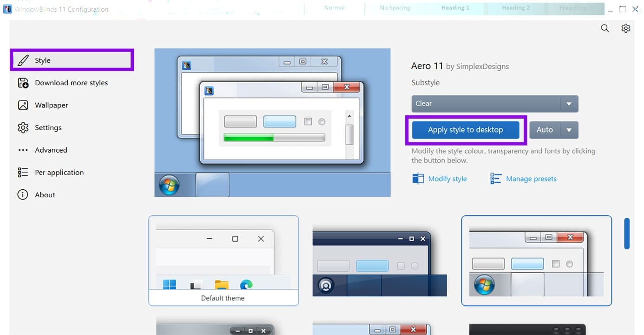Click the Download more styles icon

(x=23, y=83)
